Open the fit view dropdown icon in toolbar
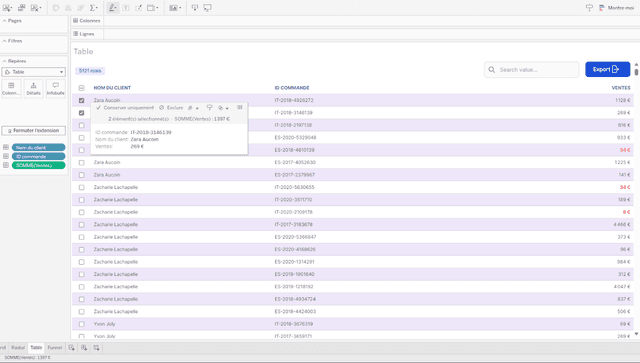The height and width of the screenshot is (363, 640). [152, 8]
